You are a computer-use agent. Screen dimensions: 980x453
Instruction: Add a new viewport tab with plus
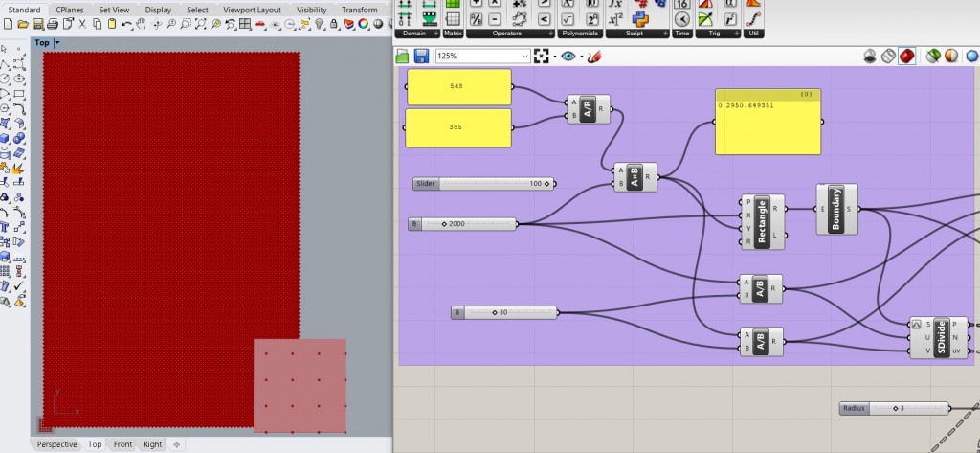pyautogui.click(x=176, y=444)
